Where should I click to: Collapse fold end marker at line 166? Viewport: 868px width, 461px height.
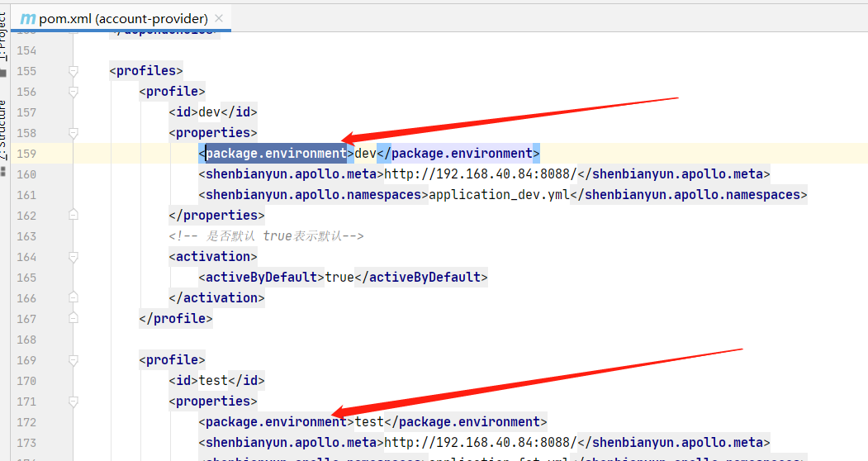[73, 297]
